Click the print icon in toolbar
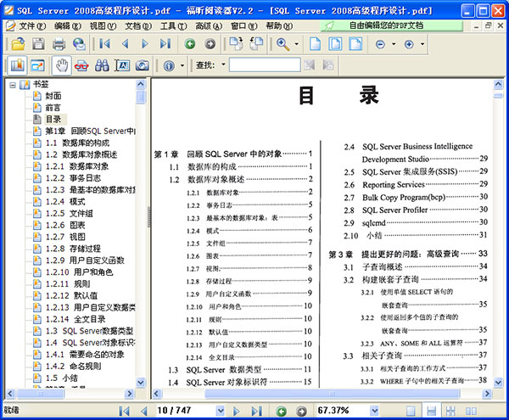509x420 pixels. 57,43
